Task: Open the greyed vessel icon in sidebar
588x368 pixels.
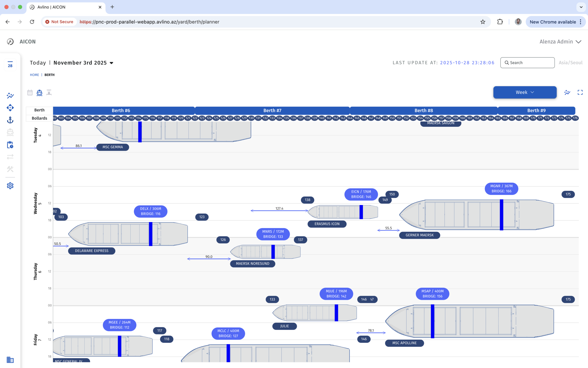Action: pos(10,132)
